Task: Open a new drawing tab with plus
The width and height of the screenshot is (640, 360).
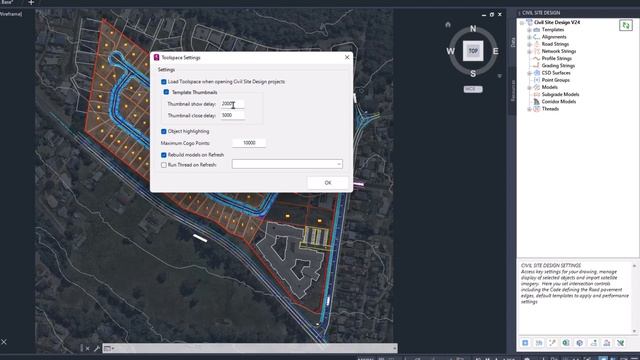Action: (x=31, y=2)
